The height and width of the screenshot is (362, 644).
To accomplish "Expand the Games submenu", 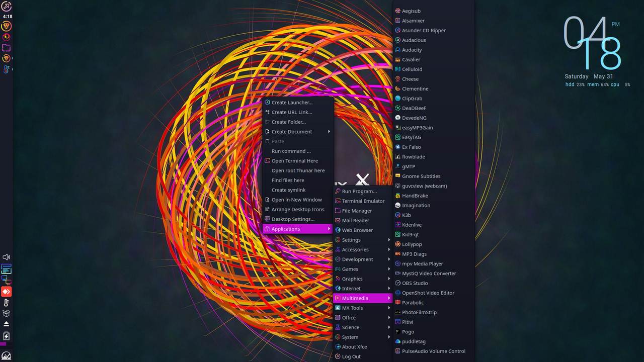I will [362, 269].
